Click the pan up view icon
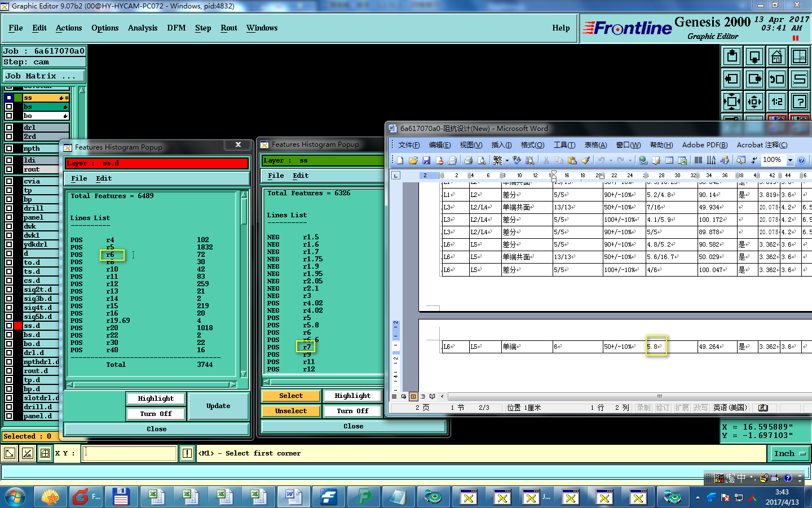The height and width of the screenshot is (508, 812). point(732,56)
